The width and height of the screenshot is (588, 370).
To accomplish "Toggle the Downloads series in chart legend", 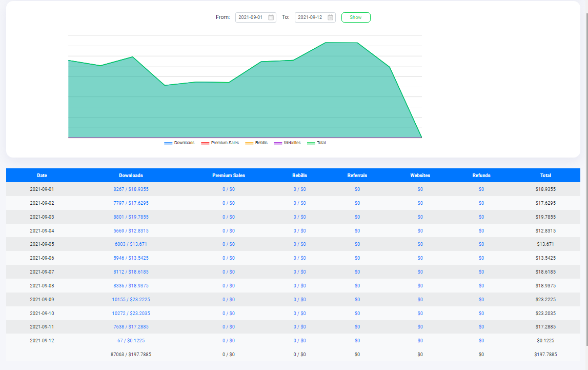I will (179, 143).
